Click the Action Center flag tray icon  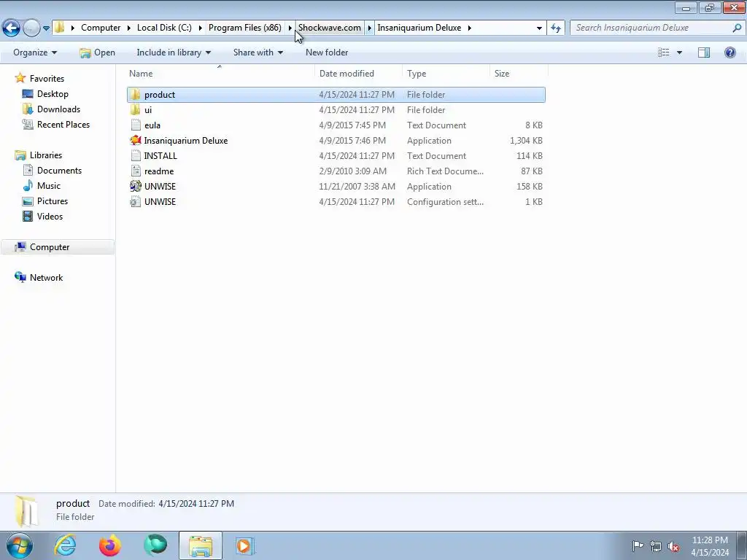pyautogui.click(x=638, y=545)
